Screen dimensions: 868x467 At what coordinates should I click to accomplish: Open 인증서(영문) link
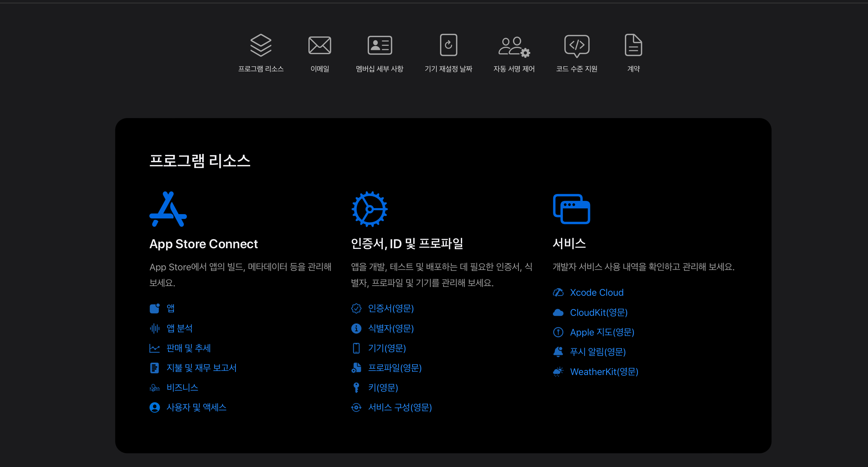pyautogui.click(x=390, y=308)
